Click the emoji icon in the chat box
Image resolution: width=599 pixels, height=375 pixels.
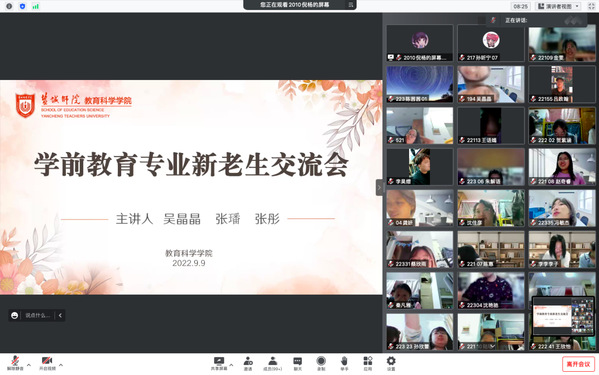pyautogui.click(x=15, y=315)
